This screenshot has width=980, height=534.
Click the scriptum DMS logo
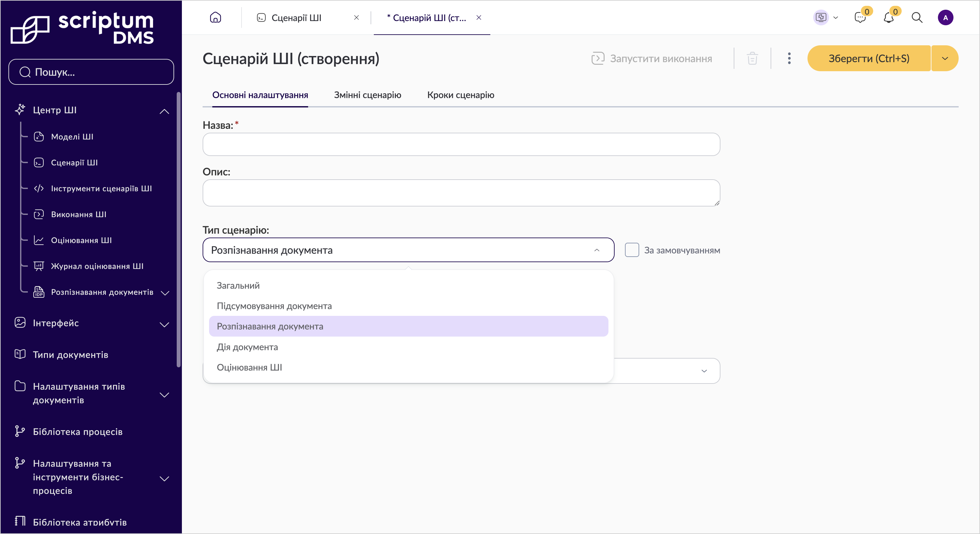tap(82, 28)
